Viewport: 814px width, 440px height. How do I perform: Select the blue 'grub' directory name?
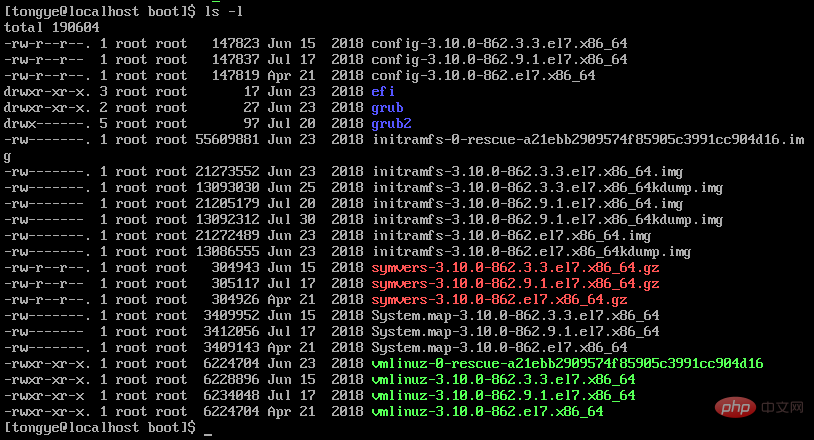[x=387, y=107]
